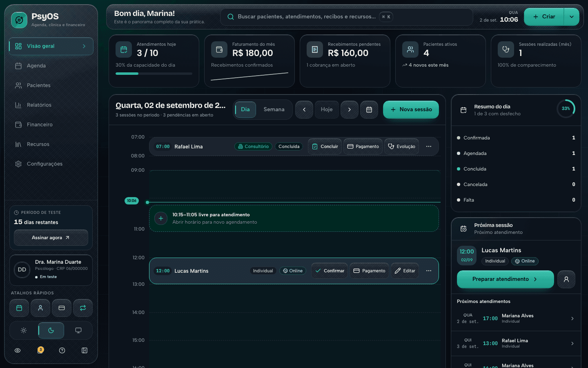Select the Dia view
The width and height of the screenshot is (588, 368).
coord(245,110)
